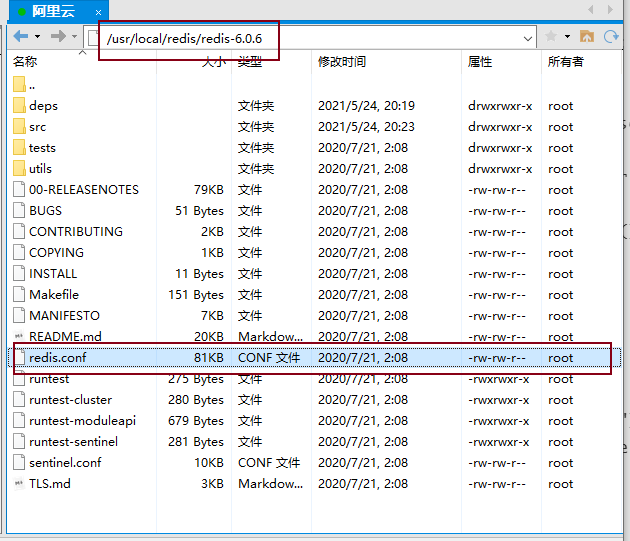Click the COPYING file icon
The image size is (630, 541).
pos(19,252)
